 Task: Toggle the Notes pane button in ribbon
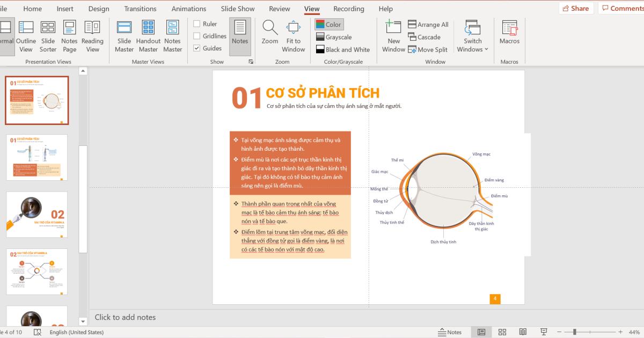point(240,36)
